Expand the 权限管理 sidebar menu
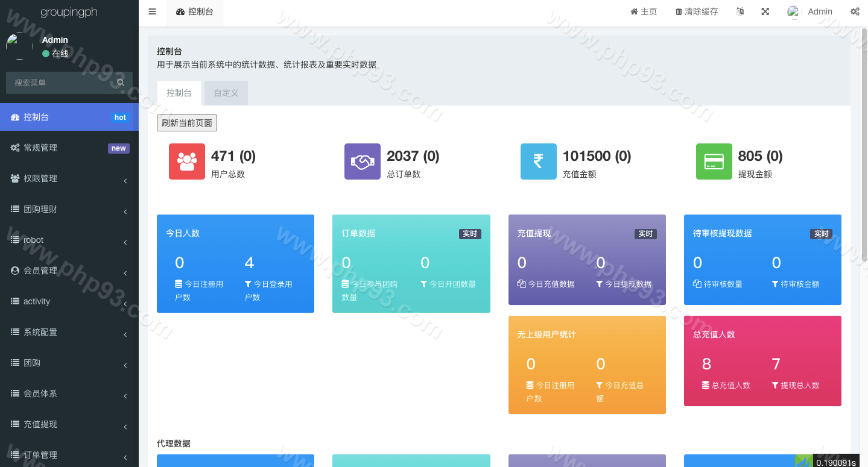The image size is (868, 467). point(69,178)
